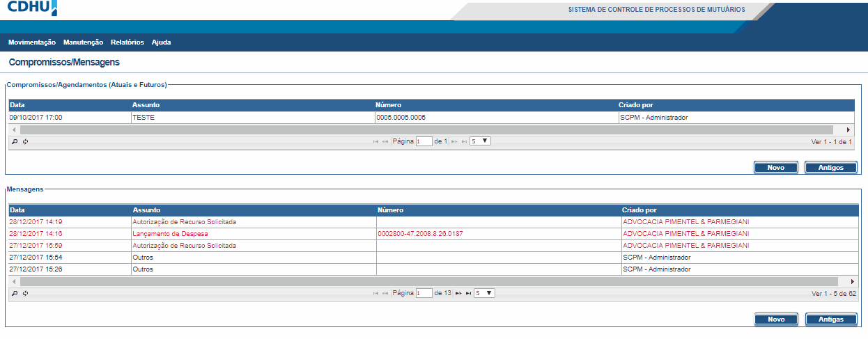The width and height of the screenshot is (868, 339).
Task: Click the CDHU logo
Action: point(32,8)
